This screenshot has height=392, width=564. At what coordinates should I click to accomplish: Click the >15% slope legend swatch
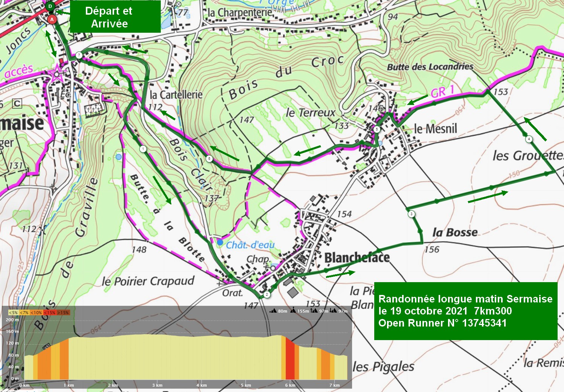[63, 312]
